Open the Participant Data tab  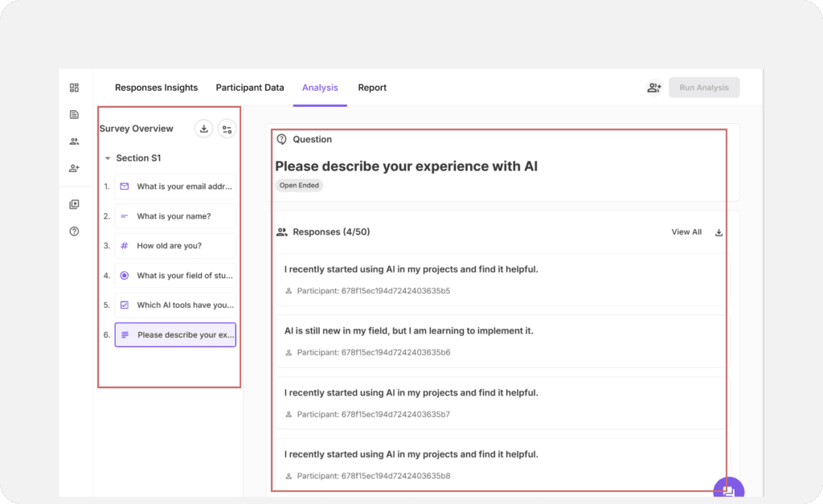(x=250, y=88)
